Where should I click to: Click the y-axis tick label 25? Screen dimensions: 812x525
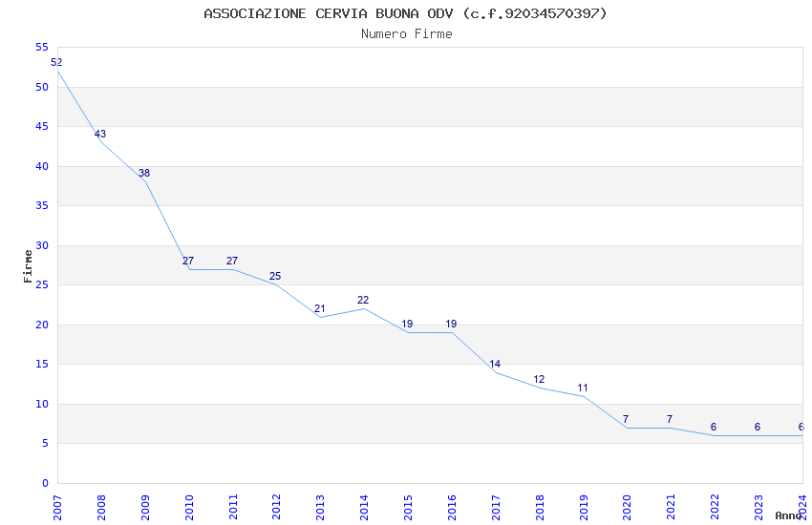(42, 284)
